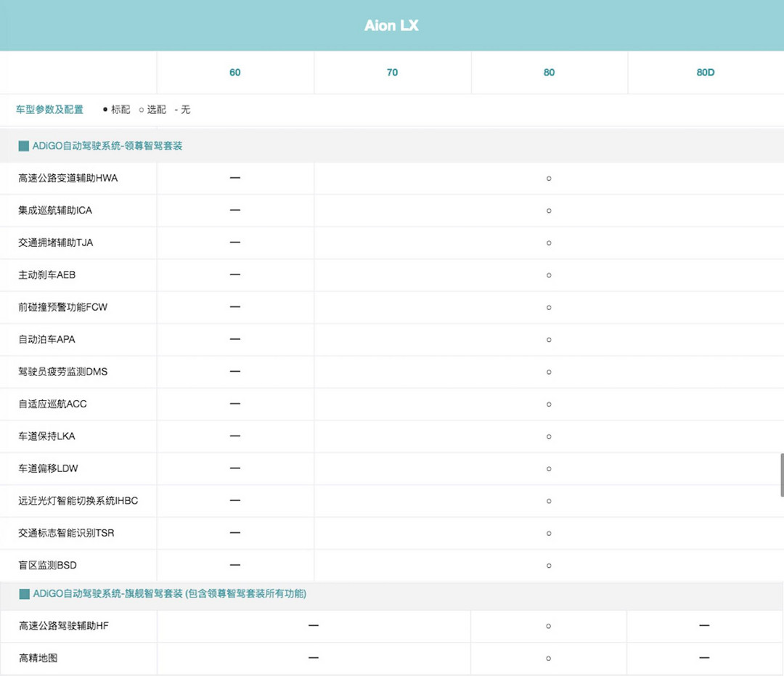
Task: Click the 60-column dash in the BSD row
Action: tap(235, 565)
